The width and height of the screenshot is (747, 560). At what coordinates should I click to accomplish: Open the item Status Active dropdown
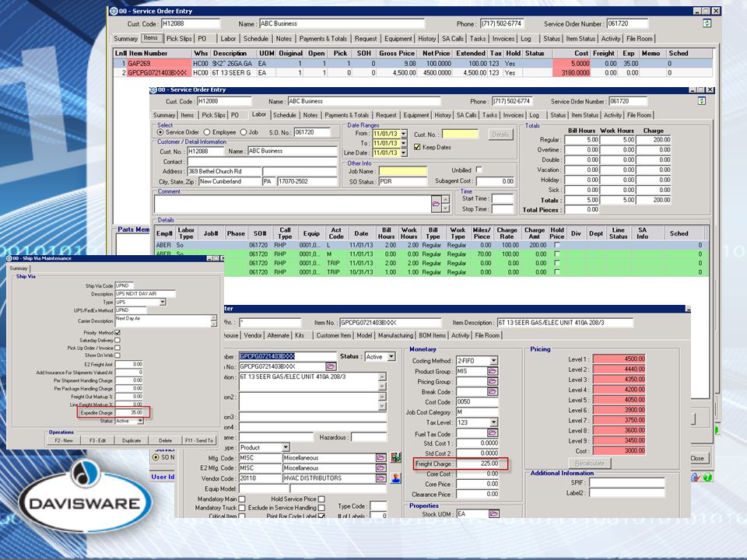point(391,356)
